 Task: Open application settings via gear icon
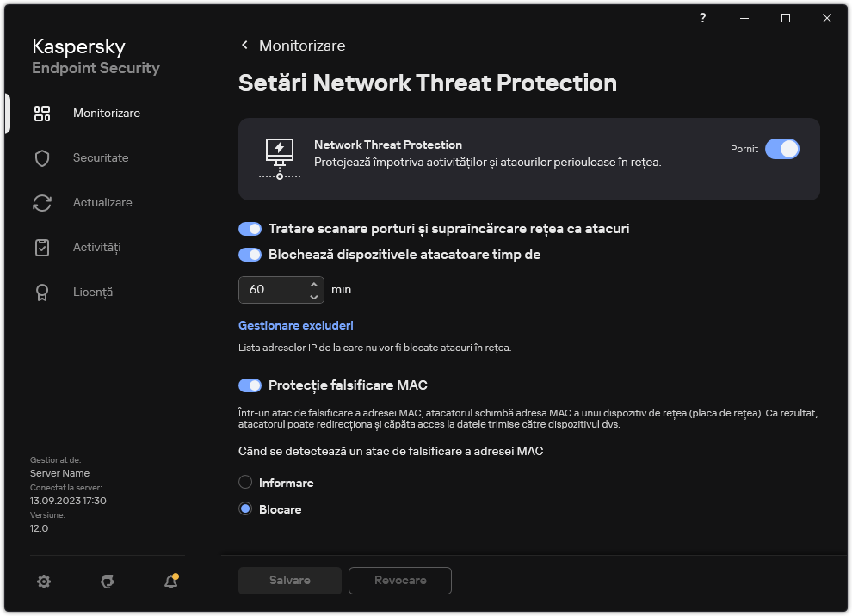point(43,582)
